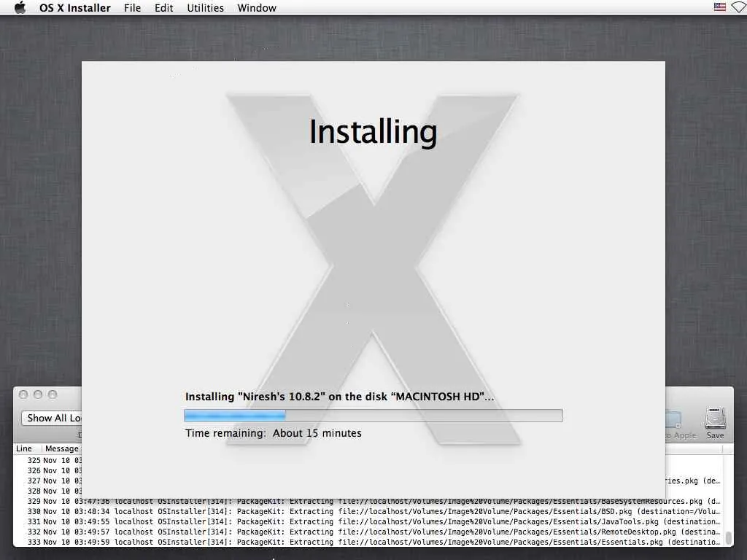Select log line 333 Essentials.pkg entry
This screenshot has height=560, width=747.
point(368,542)
